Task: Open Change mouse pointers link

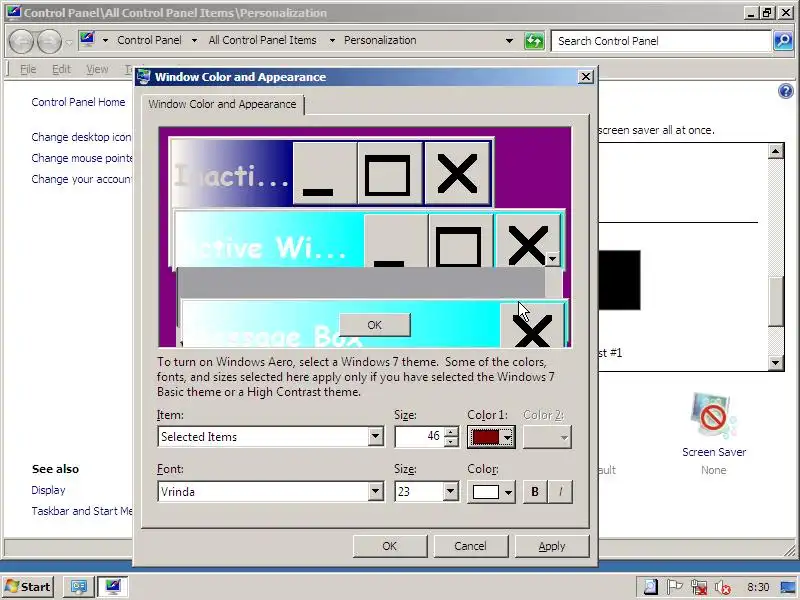Action: click(x=82, y=158)
